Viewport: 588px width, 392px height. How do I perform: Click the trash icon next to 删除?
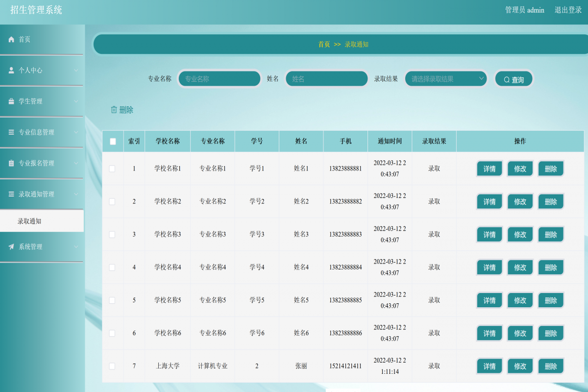pyautogui.click(x=113, y=110)
